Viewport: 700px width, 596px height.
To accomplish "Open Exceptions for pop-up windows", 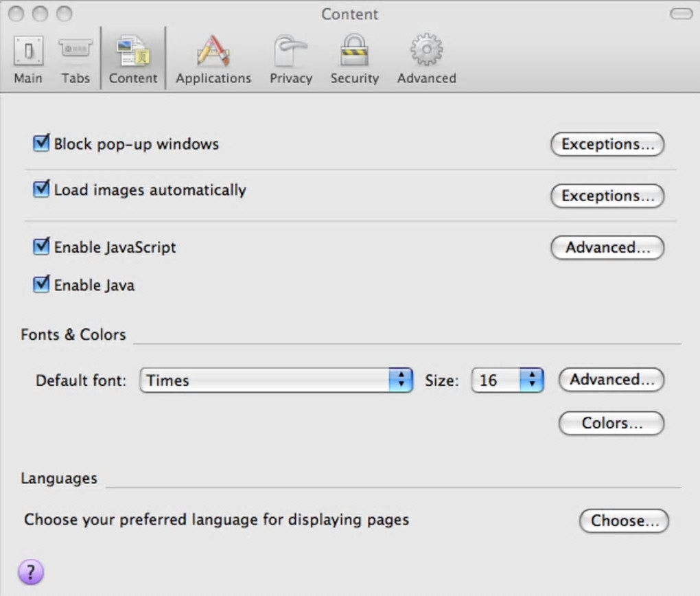I will [x=607, y=144].
